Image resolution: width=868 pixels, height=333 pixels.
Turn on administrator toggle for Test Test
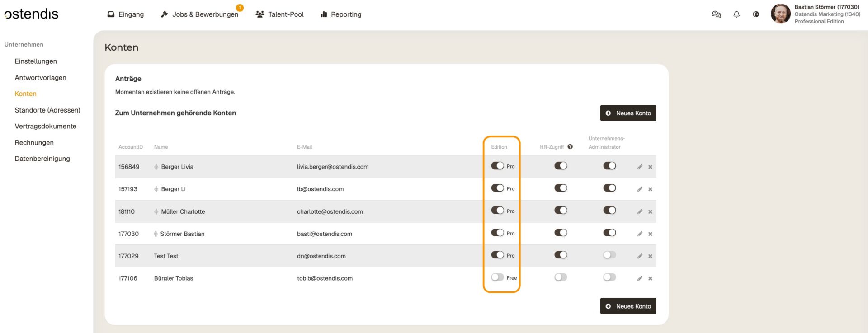click(x=609, y=255)
